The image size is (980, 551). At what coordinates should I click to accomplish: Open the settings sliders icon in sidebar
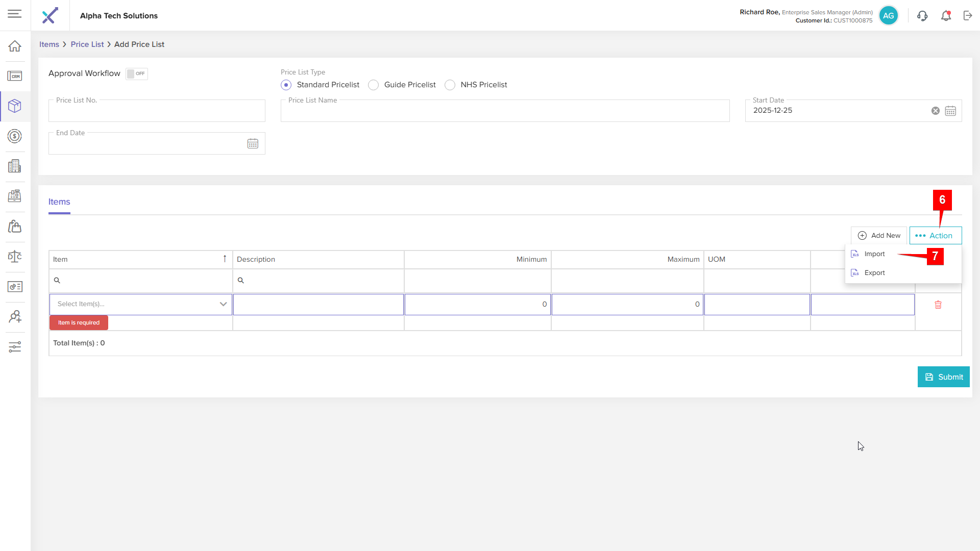15,347
